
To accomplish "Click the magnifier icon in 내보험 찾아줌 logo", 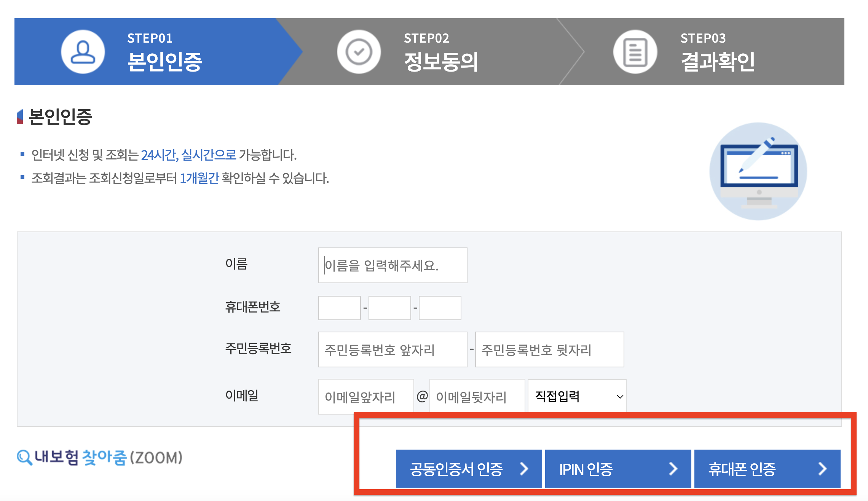I will tap(24, 457).
